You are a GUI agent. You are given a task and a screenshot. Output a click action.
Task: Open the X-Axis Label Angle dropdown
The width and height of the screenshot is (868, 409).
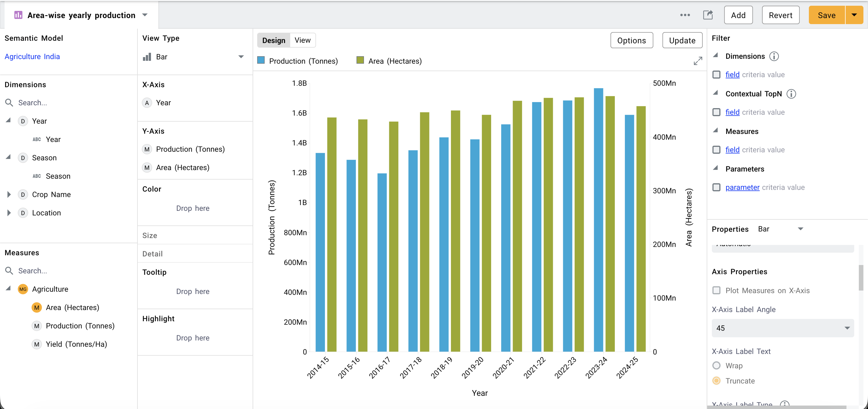(782, 328)
